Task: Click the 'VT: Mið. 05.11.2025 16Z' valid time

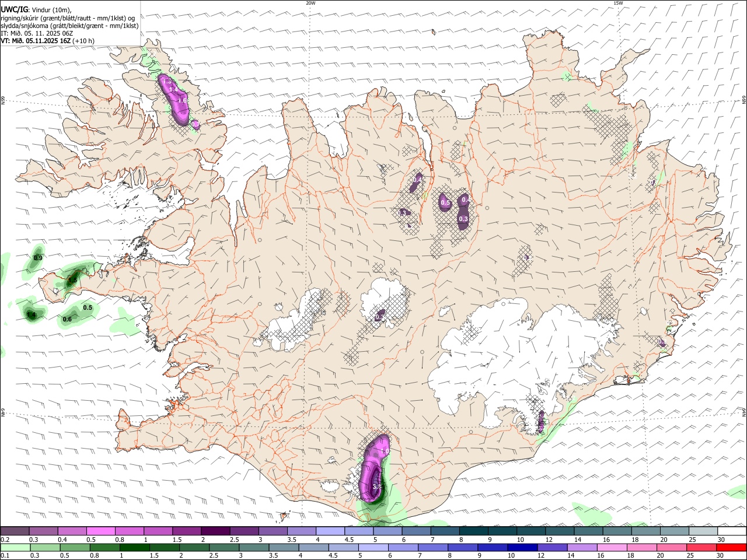Action: coord(36,41)
